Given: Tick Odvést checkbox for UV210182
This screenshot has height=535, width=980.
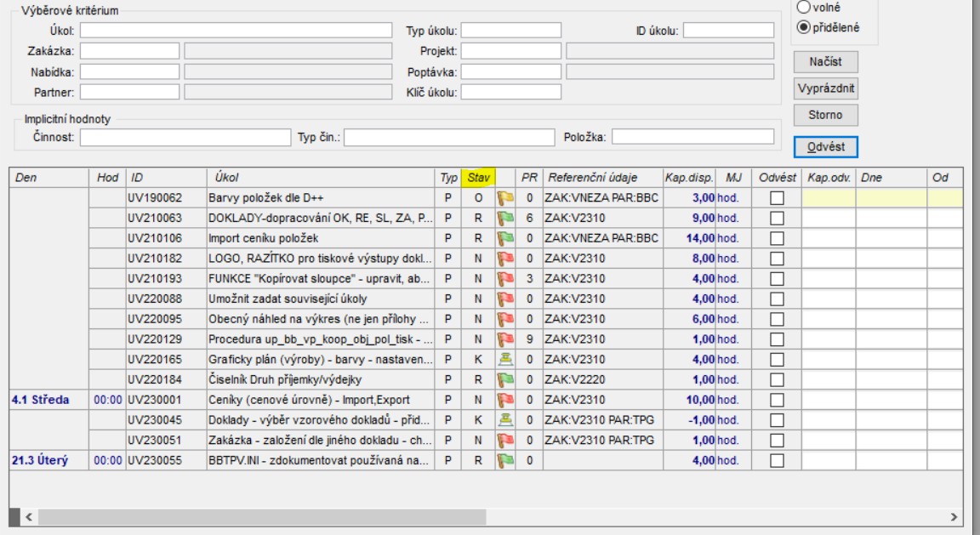Looking at the screenshot, I should click(x=777, y=259).
